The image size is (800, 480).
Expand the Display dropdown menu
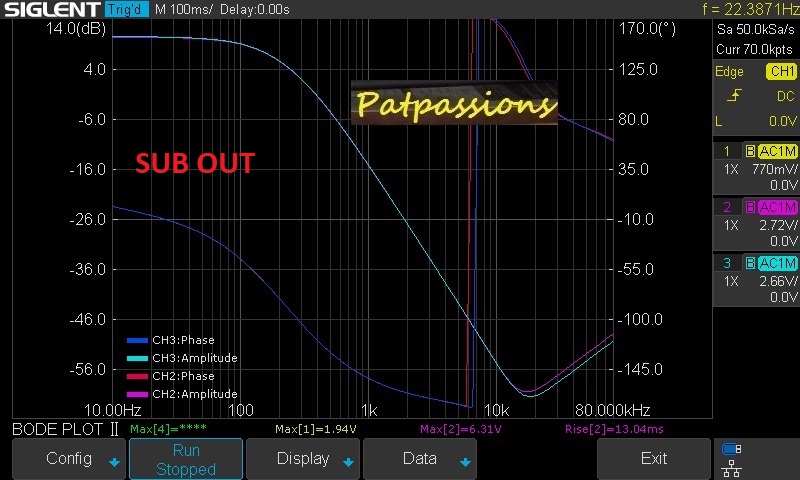[303, 459]
